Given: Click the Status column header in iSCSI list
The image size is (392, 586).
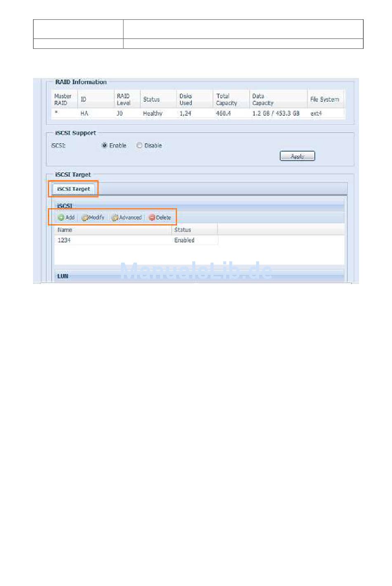Looking at the screenshot, I should [x=194, y=230].
